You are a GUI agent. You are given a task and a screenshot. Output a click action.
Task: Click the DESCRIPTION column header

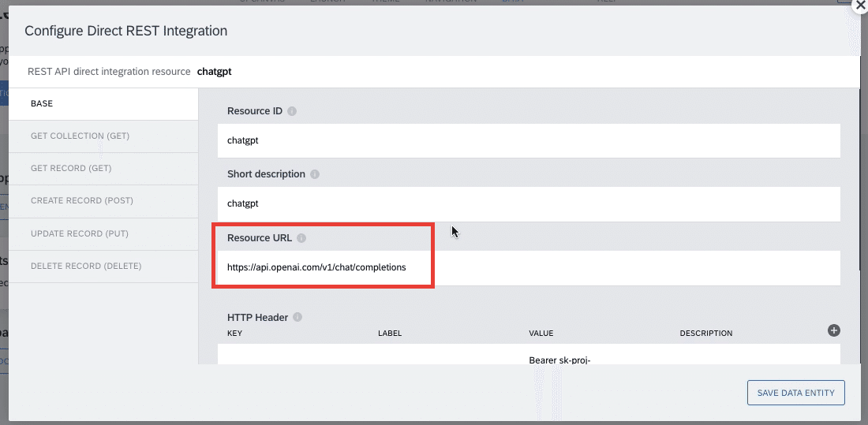(x=706, y=334)
